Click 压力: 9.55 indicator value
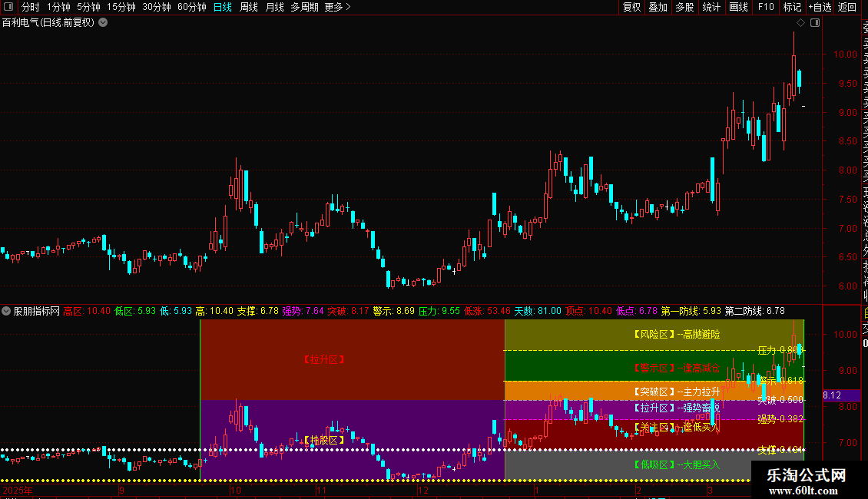 [x=439, y=311]
